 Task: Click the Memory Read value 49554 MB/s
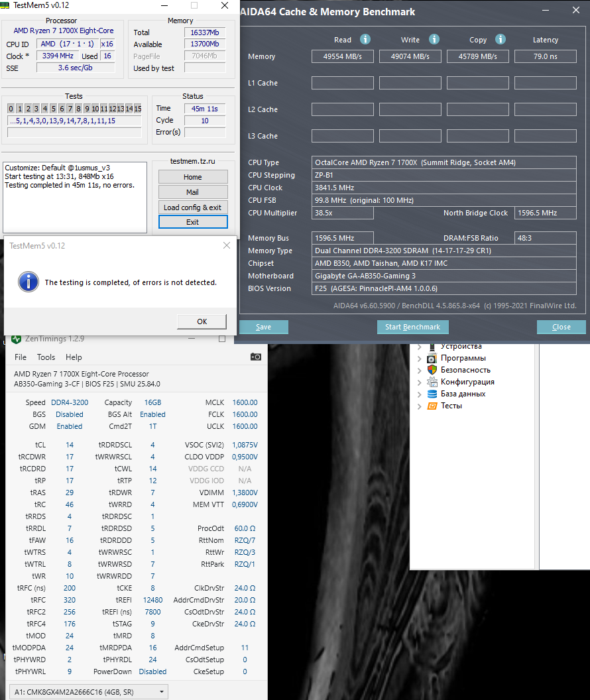pos(342,56)
